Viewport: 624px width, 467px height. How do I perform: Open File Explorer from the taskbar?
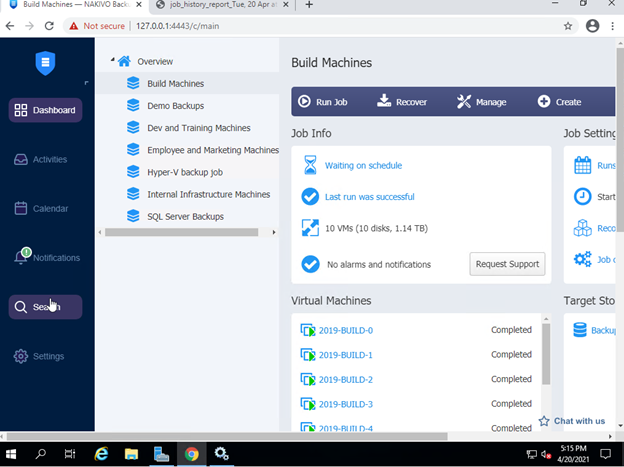pyautogui.click(x=131, y=454)
